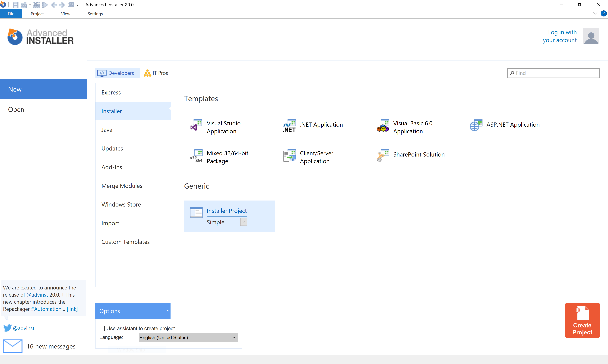Click the @advinst mention in announcement text
Image resolution: width=608 pixels, height=364 pixels.
point(37,295)
